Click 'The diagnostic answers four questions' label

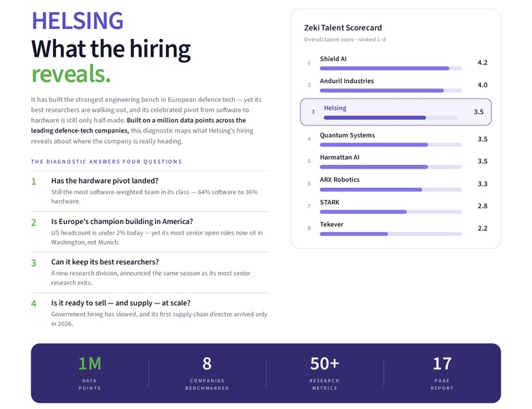point(106,162)
